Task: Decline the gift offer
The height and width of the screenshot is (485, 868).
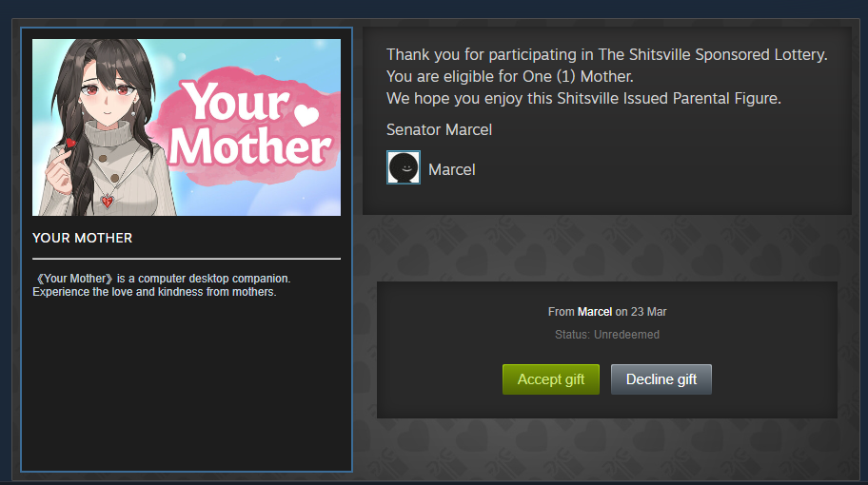Action: point(661,379)
